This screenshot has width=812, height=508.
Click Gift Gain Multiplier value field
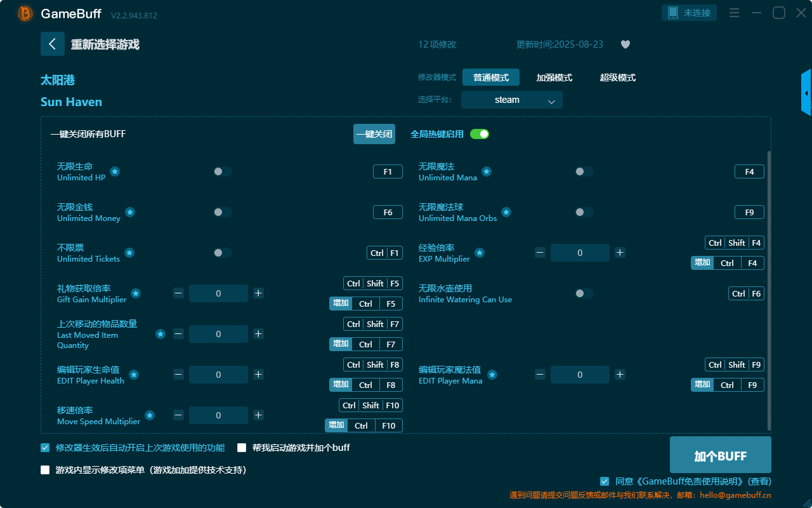(218, 293)
